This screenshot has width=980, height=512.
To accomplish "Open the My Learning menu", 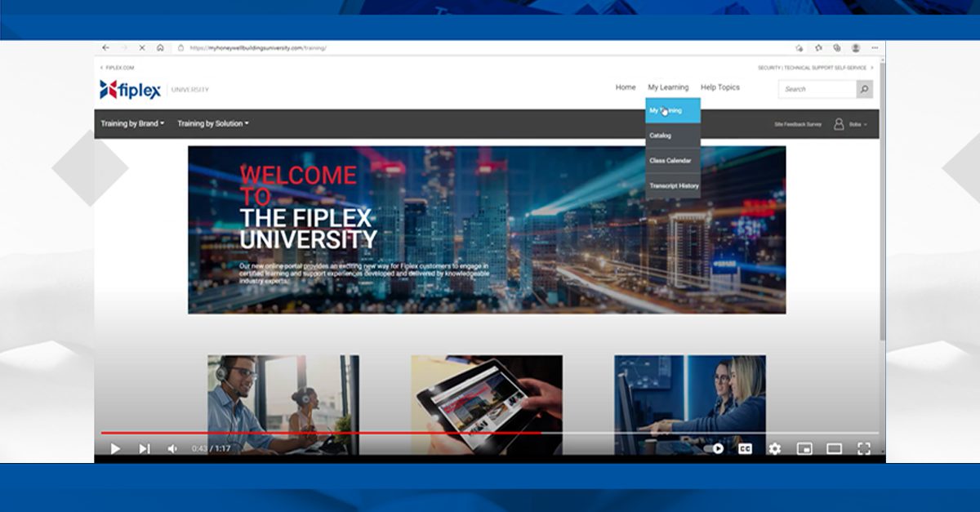I will (668, 87).
